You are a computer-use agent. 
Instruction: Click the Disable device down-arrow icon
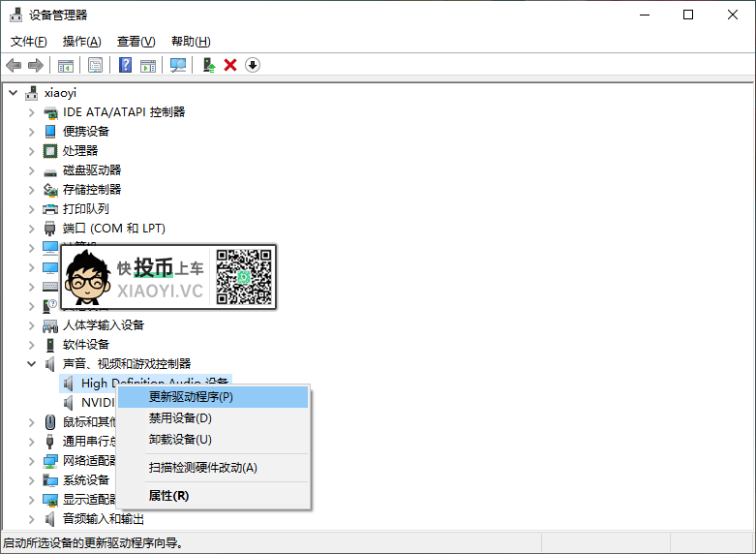pos(253,65)
